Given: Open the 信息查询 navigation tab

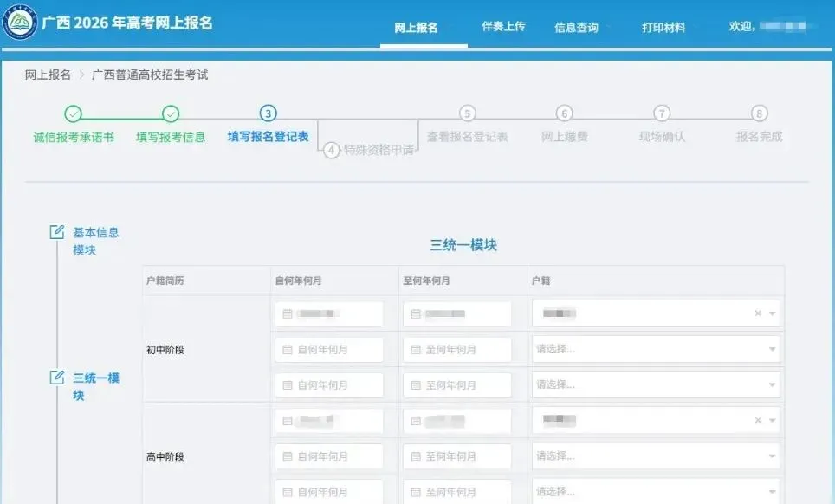Looking at the screenshot, I should (x=576, y=28).
